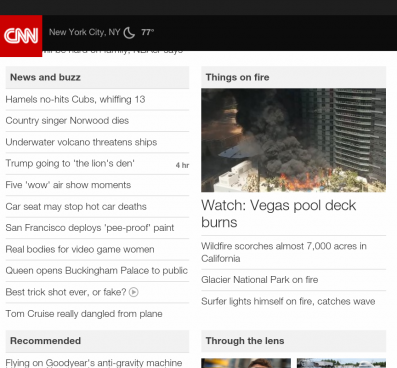Screen dimensions: 397x368
Task: Click the moon weather icon
Action: pyautogui.click(x=129, y=33)
